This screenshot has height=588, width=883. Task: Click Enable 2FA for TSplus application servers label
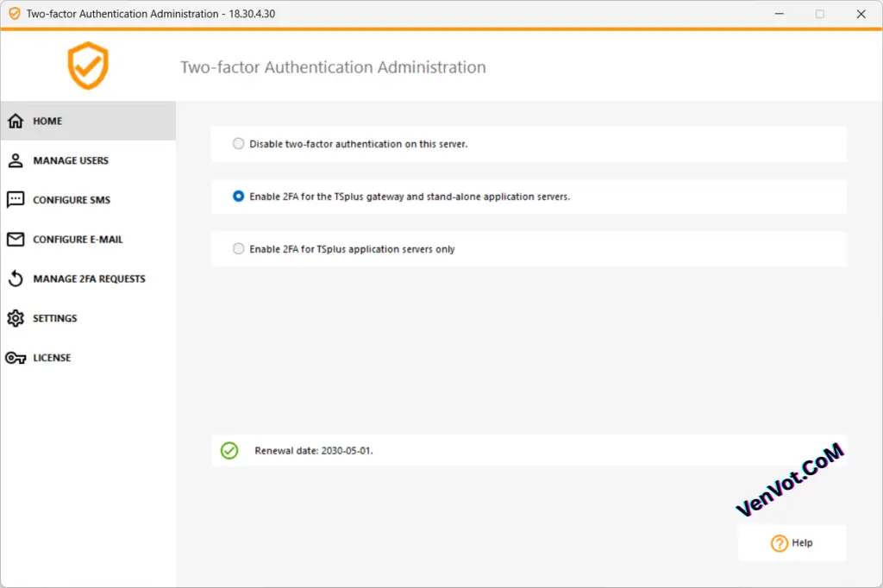tap(352, 249)
